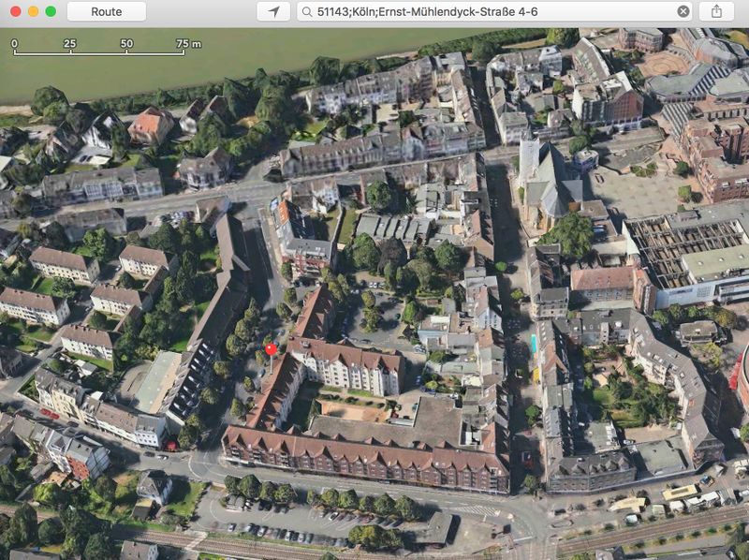Click the small turquoise pool on map
The height and width of the screenshot is (560, 749).
[534, 343]
